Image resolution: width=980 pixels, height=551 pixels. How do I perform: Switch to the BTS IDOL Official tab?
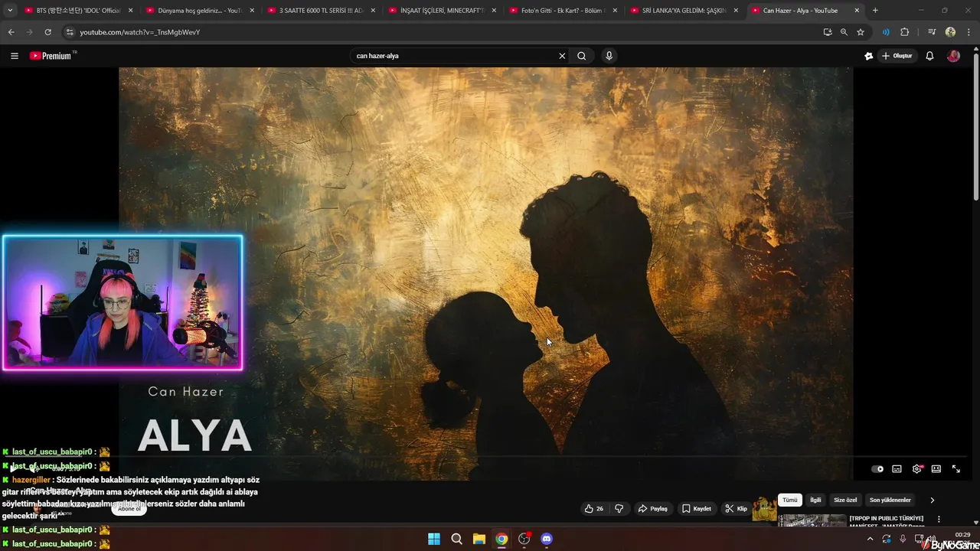coord(79,11)
